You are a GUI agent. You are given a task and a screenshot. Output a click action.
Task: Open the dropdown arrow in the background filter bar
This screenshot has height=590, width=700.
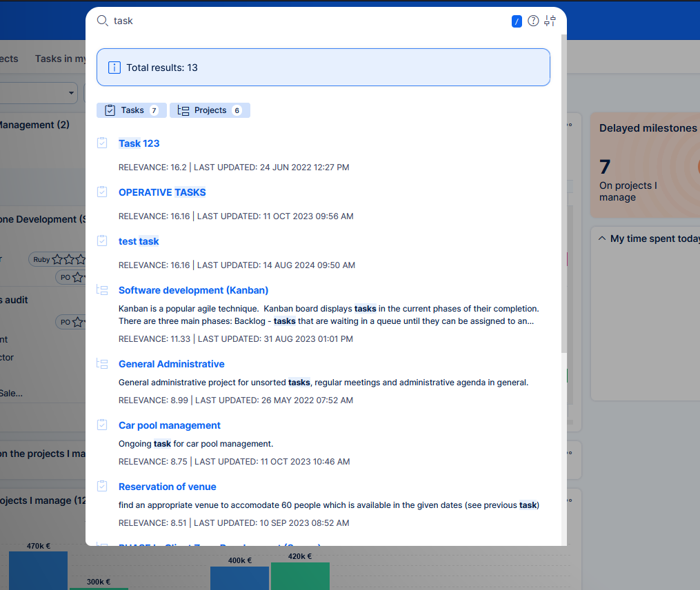72,92
